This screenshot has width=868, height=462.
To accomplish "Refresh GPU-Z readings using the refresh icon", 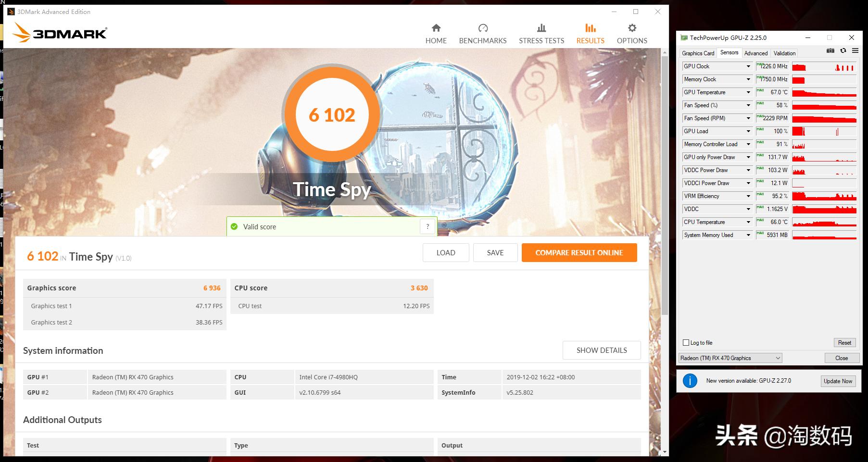I will click(843, 50).
